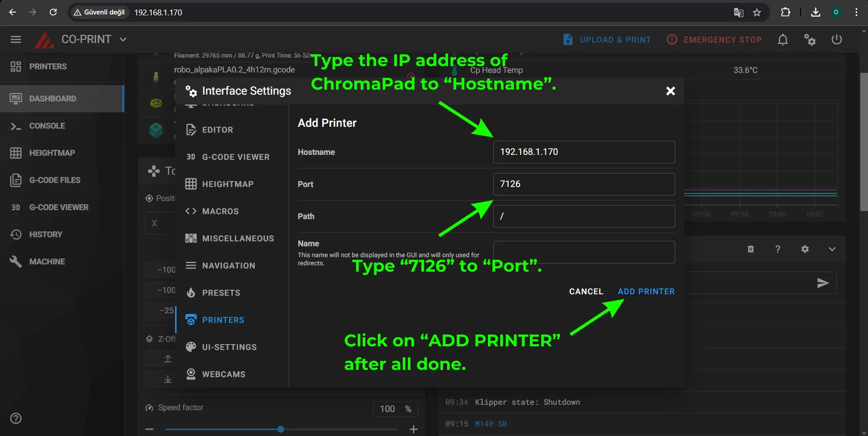The image size is (868, 436).
Task: Open the hamburger navigation menu
Action: (16, 39)
